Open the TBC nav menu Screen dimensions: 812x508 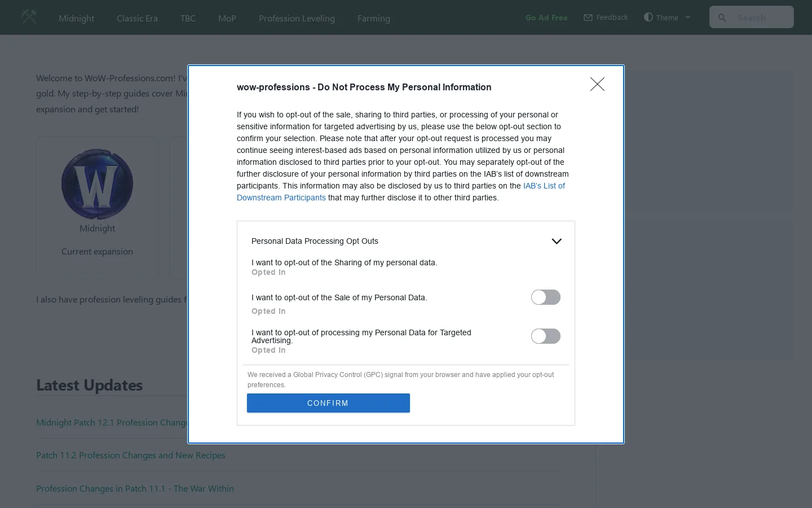tap(188, 18)
